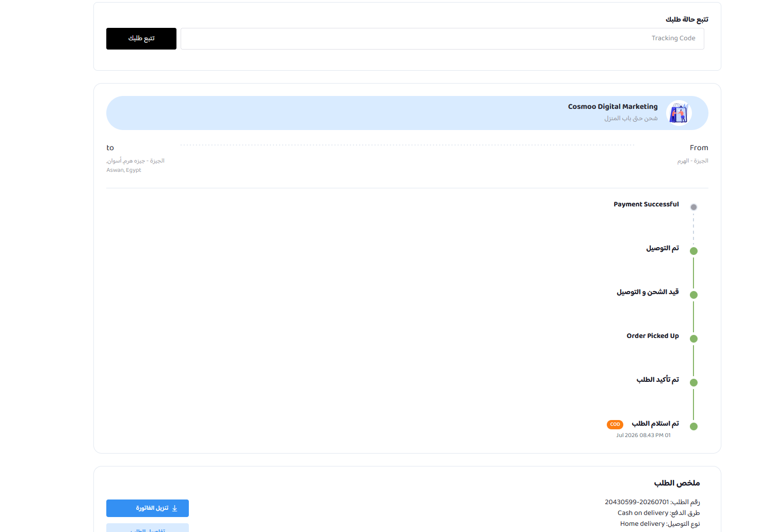Viewport: 775px width, 532px height.
Task: Click the order number 20430599-20260701
Action: (x=637, y=502)
